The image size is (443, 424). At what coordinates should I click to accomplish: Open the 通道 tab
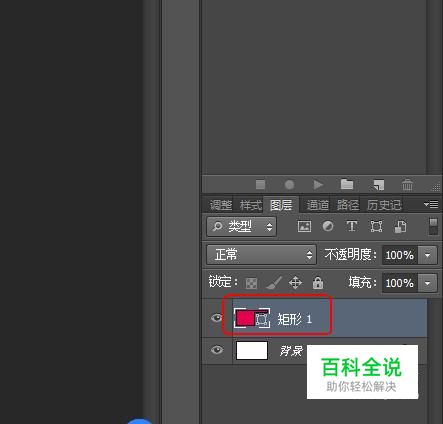click(x=318, y=205)
